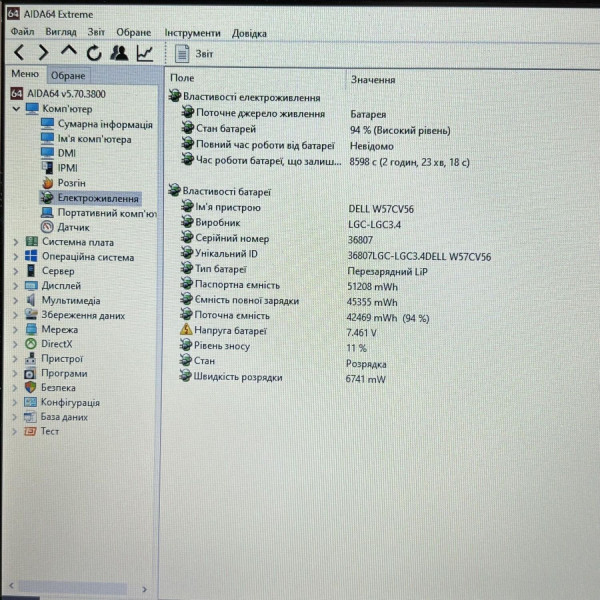
Task: Select Електроживлення tree item
Action: pos(98,198)
